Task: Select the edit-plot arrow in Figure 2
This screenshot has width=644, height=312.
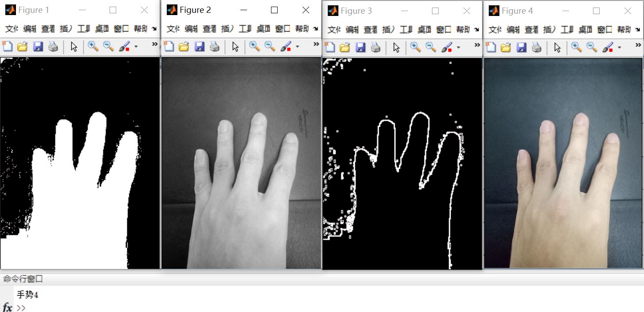Action: pyautogui.click(x=236, y=47)
